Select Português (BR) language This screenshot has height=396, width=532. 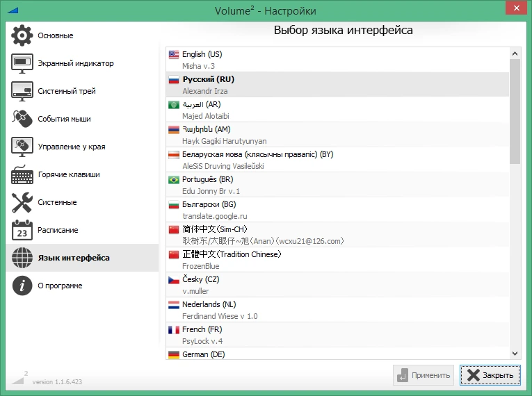coord(337,185)
